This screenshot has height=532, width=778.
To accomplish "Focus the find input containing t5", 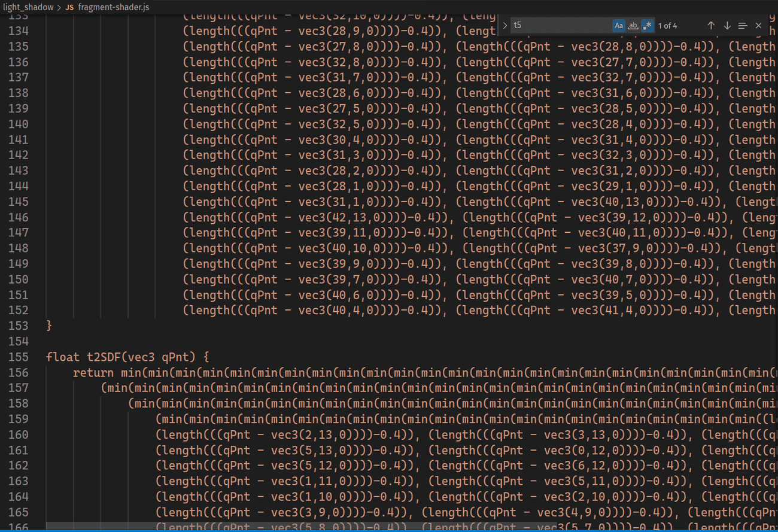I will click(x=560, y=26).
